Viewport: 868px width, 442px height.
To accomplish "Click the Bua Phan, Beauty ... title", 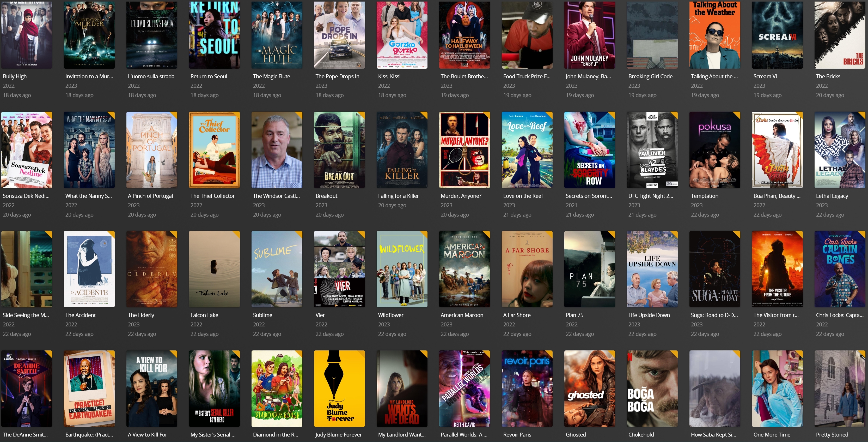I will tap(777, 196).
